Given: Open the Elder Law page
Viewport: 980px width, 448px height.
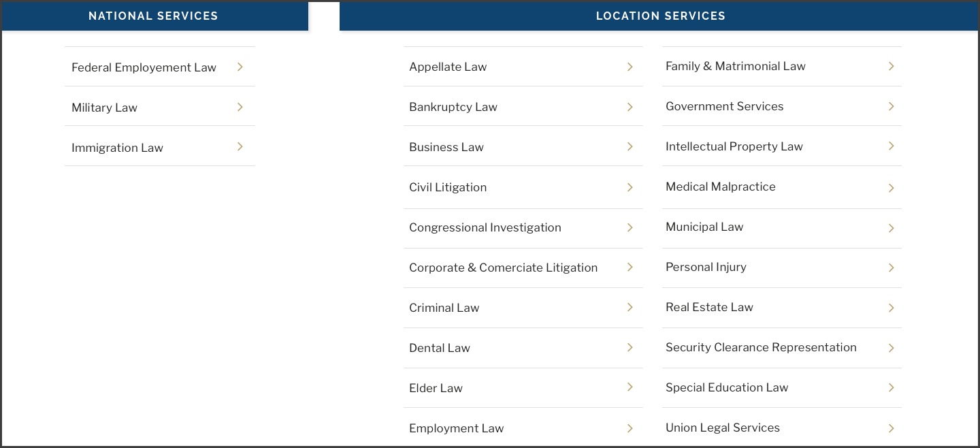Looking at the screenshot, I should [436, 388].
